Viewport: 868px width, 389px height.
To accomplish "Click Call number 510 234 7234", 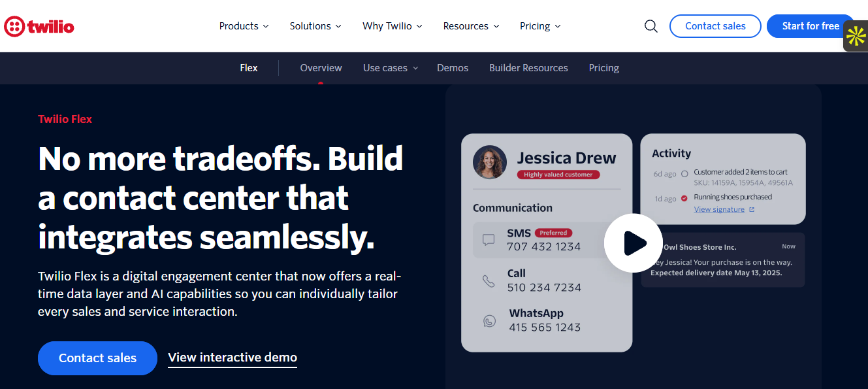I will (544, 288).
